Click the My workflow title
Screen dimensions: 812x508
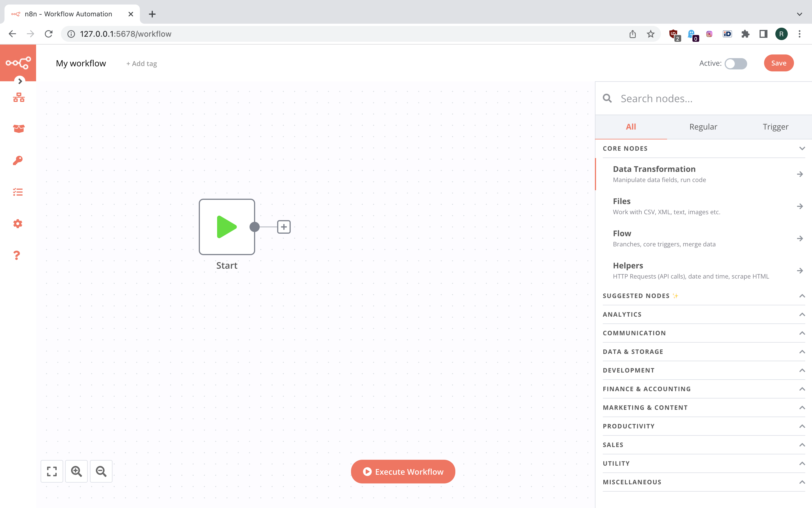point(81,63)
